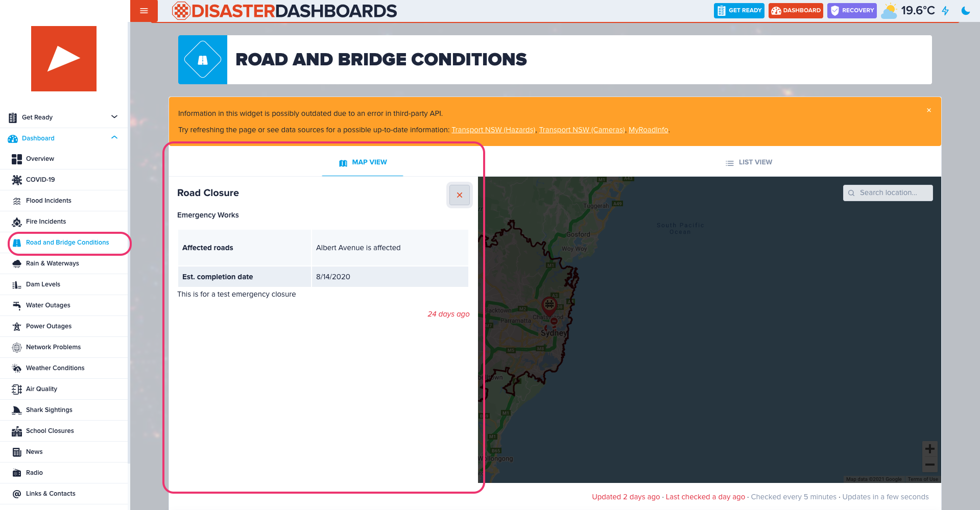Switch to the List View tab
Image resolution: width=980 pixels, height=510 pixels.
(749, 162)
